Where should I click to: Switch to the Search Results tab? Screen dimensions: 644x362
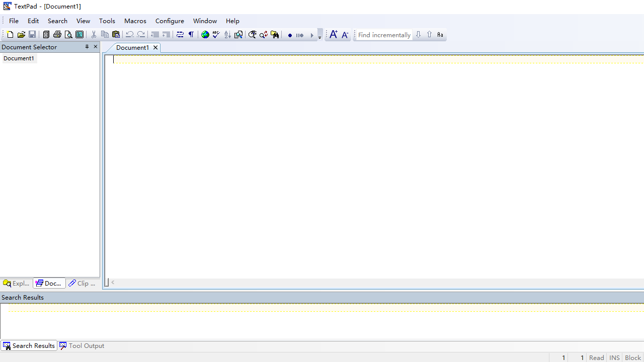(x=29, y=345)
